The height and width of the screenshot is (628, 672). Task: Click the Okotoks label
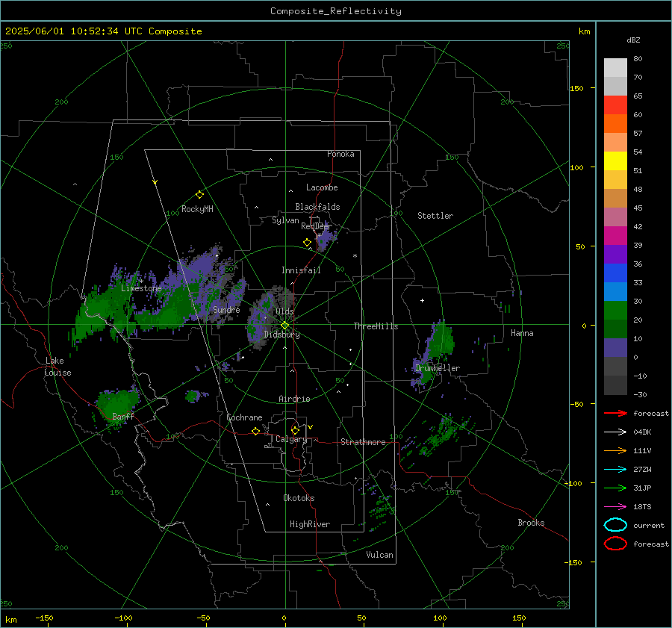[x=299, y=498]
